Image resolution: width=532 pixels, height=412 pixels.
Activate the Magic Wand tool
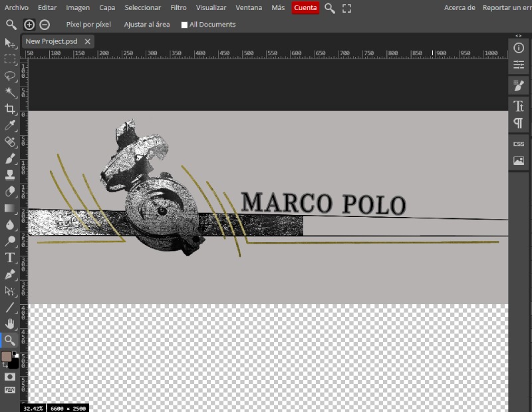click(10, 92)
